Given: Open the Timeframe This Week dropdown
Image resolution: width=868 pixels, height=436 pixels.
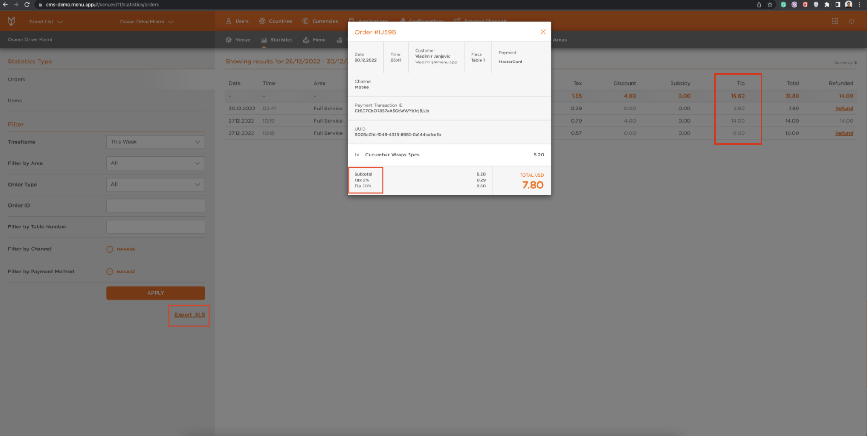Looking at the screenshot, I should pos(155,142).
